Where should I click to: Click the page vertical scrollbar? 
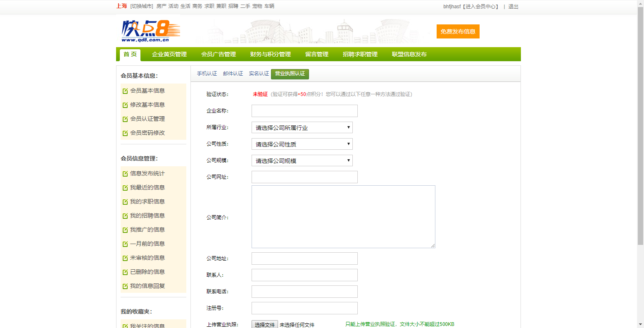640,124
